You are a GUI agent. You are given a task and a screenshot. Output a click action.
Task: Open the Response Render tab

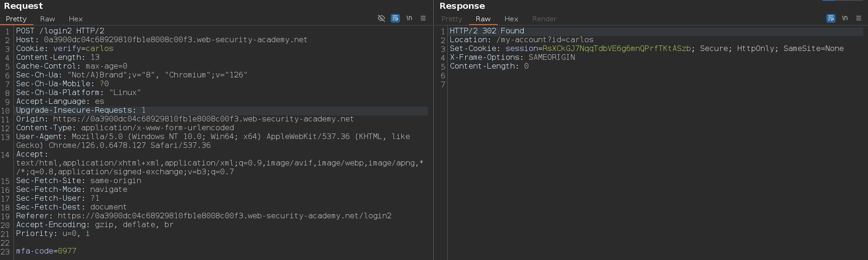click(544, 19)
